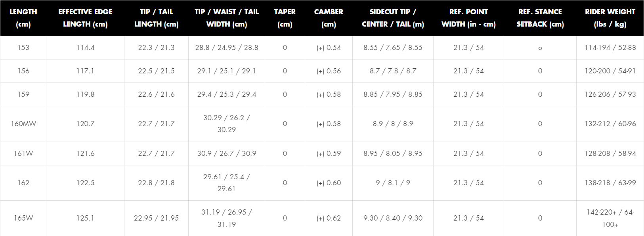The height and width of the screenshot is (236, 644).
Task: Select the 114-194 / 52-88 rider weight cell
Action: [x=610, y=48]
